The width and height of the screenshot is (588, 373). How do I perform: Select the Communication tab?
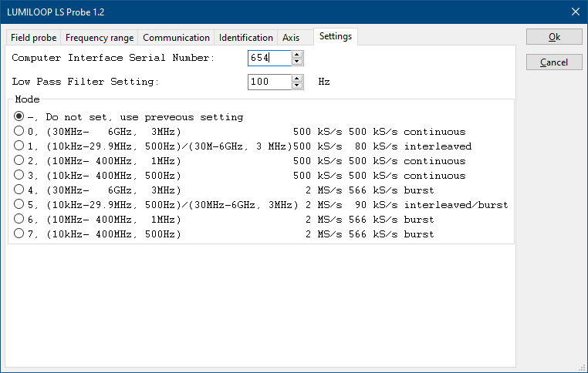click(176, 38)
